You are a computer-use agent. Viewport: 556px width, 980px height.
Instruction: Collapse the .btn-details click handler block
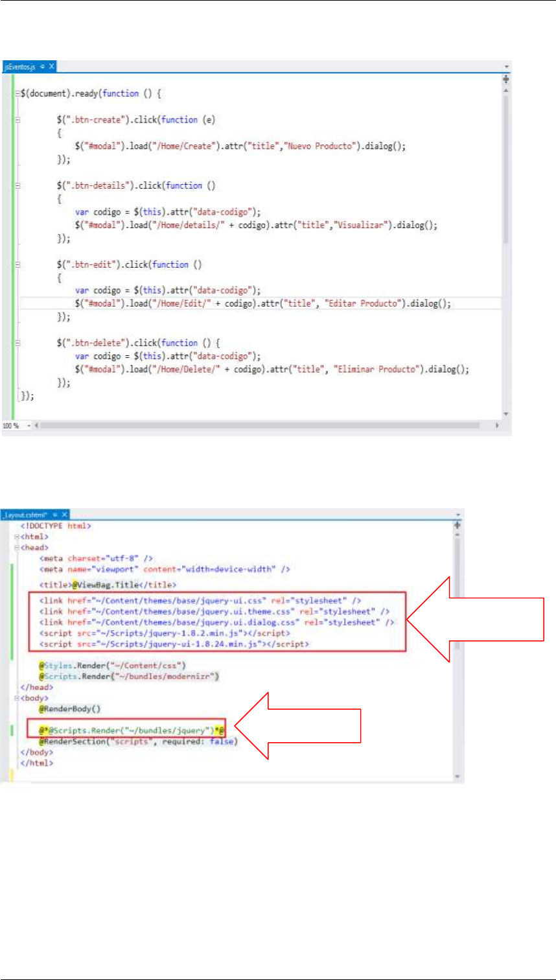17,186
